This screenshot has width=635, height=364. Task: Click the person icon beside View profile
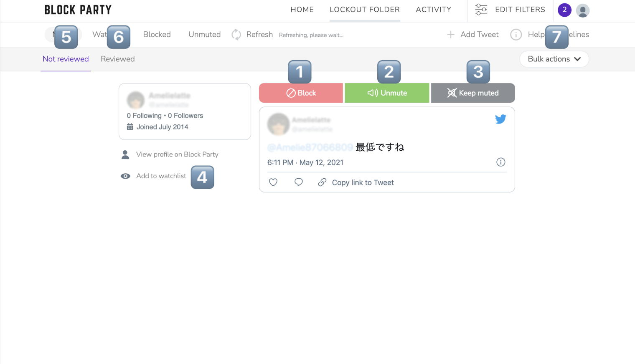point(125,154)
